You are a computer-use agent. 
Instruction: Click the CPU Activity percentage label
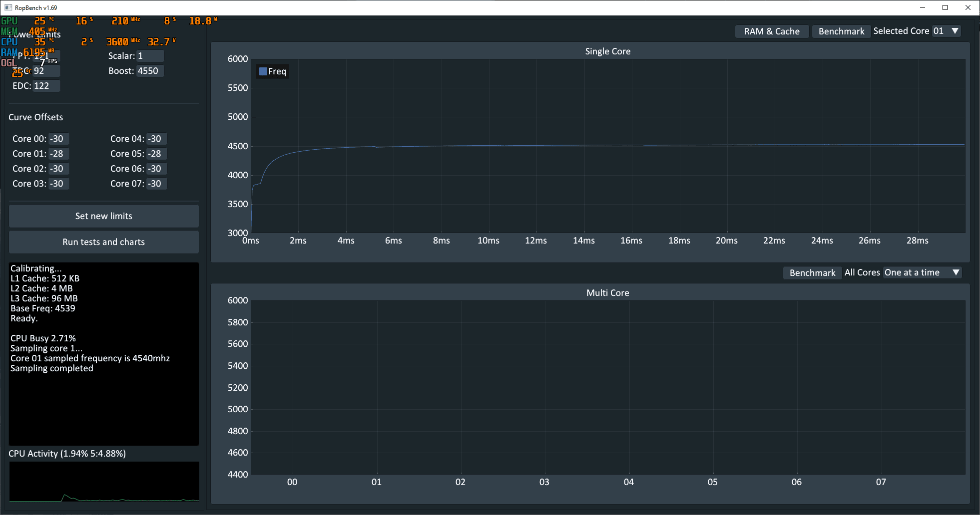coord(67,454)
